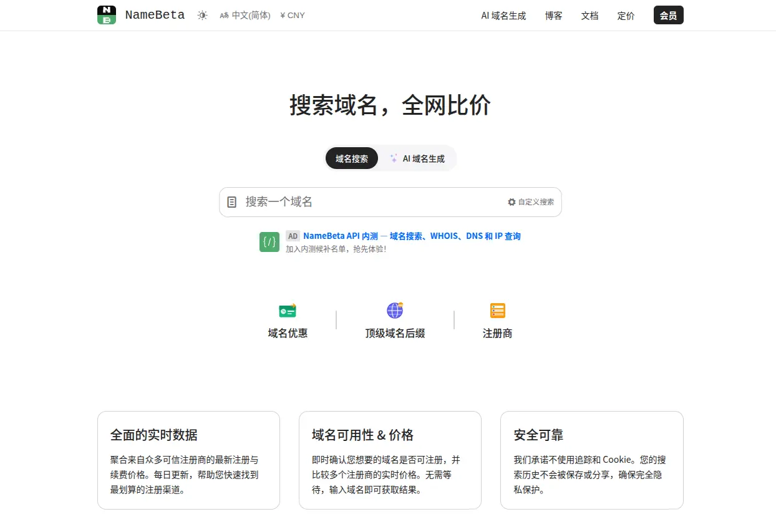Click the AD badge label
This screenshot has width=776, height=532.
click(x=293, y=236)
